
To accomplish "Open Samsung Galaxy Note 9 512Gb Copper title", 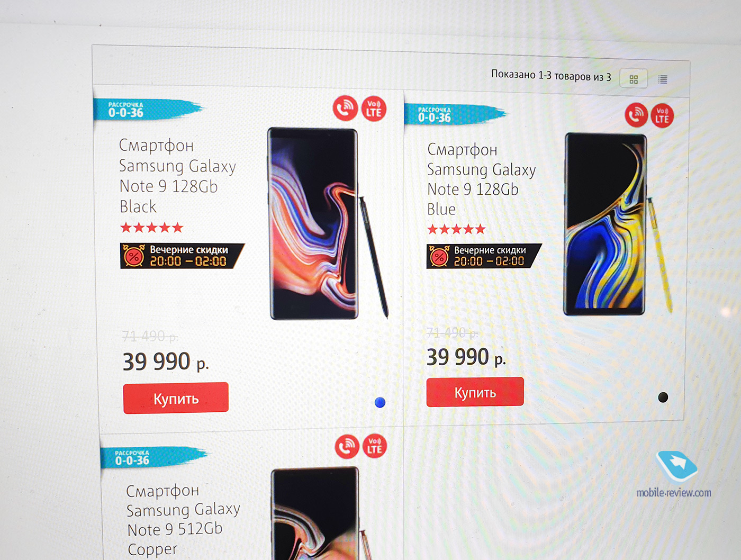I will point(183,520).
